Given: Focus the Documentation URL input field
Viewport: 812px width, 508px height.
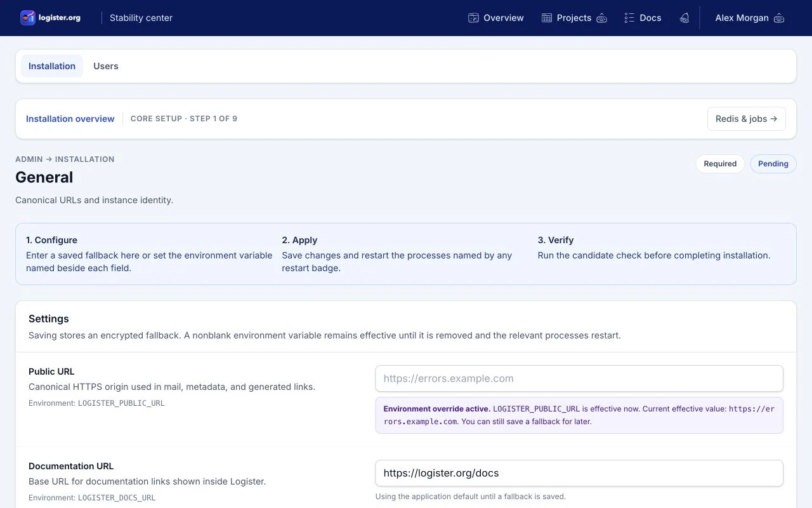Looking at the screenshot, I should click(x=579, y=473).
